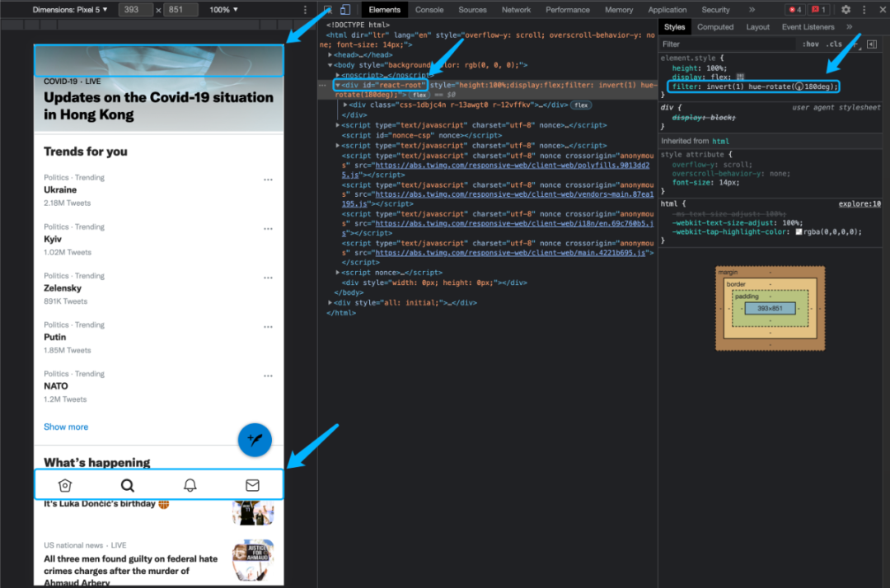Tap the Notifications bell in Twitter nav

[190, 485]
